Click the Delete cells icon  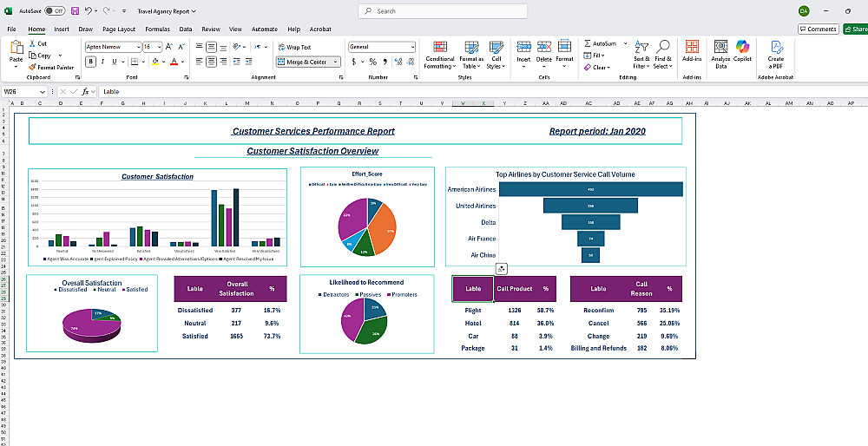[544, 47]
